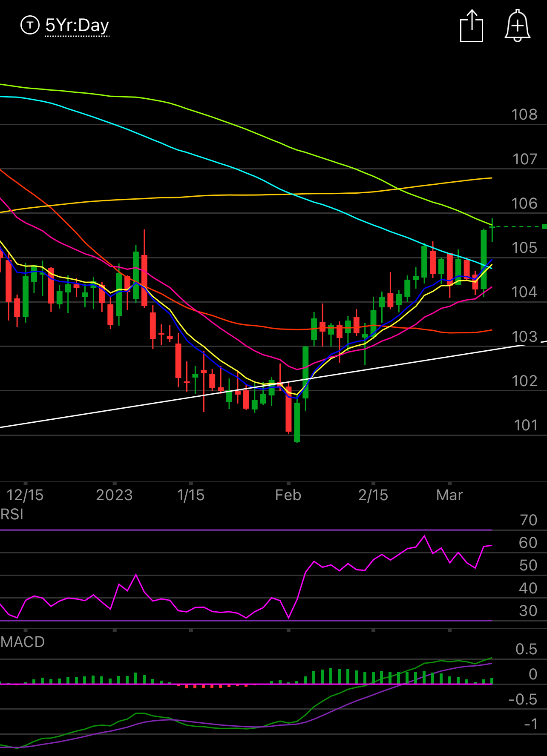Click the 2023 date axis label
The width and height of the screenshot is (547, 756).
(x=114, y=495)
